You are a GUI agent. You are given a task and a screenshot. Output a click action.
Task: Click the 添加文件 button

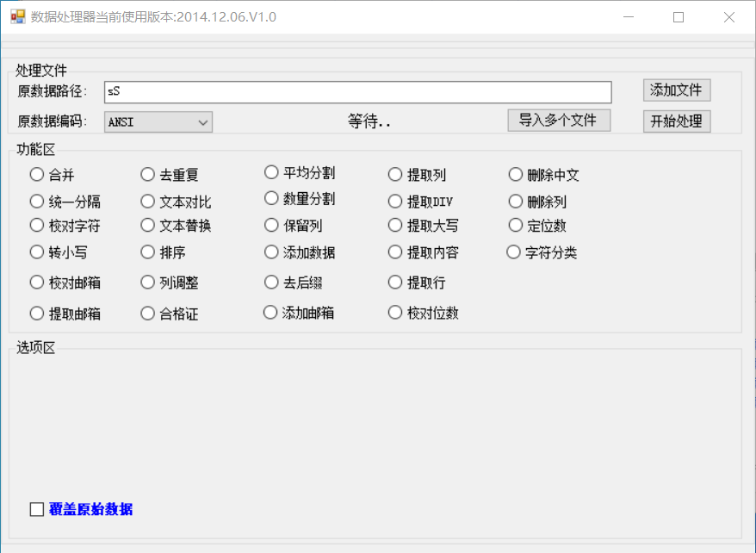pyautogui.click(x=676, y=90)
